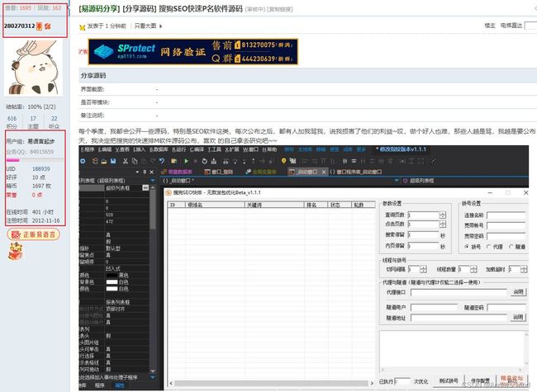The height and width of the screenshot is (392, 537).
Task: Switch to the 窗口_登陆 tab
Action: click(x=219, y=172)
